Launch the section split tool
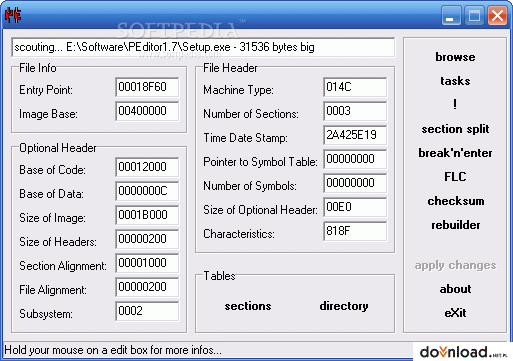This screenshot has height=361, width=513. point(455,129)
